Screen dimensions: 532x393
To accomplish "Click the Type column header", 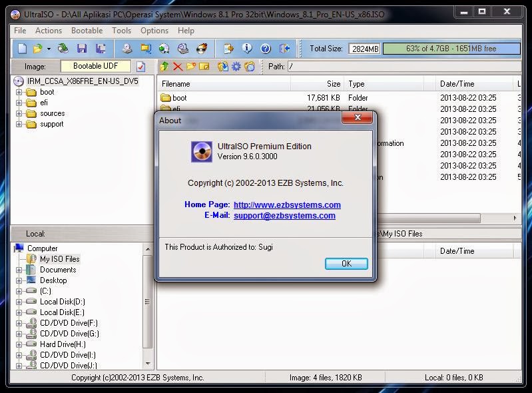I will [x=384, y=84].
